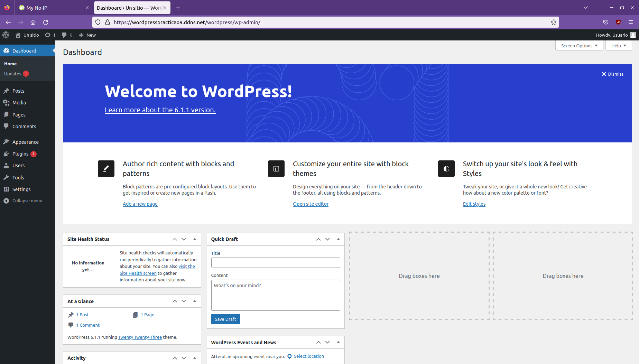The width and height of the screenshot is (639, 364).
Task: Open the comments bubble in admin bar
Action: 67,35
